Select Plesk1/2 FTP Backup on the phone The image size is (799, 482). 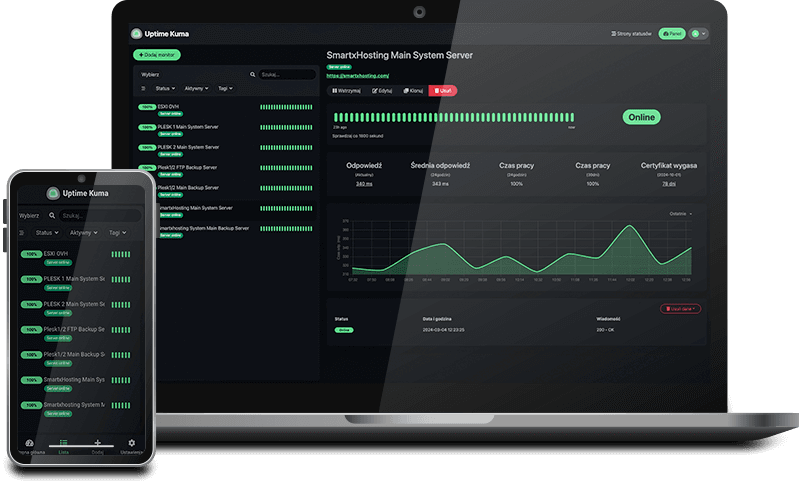(x=76, y=333)
